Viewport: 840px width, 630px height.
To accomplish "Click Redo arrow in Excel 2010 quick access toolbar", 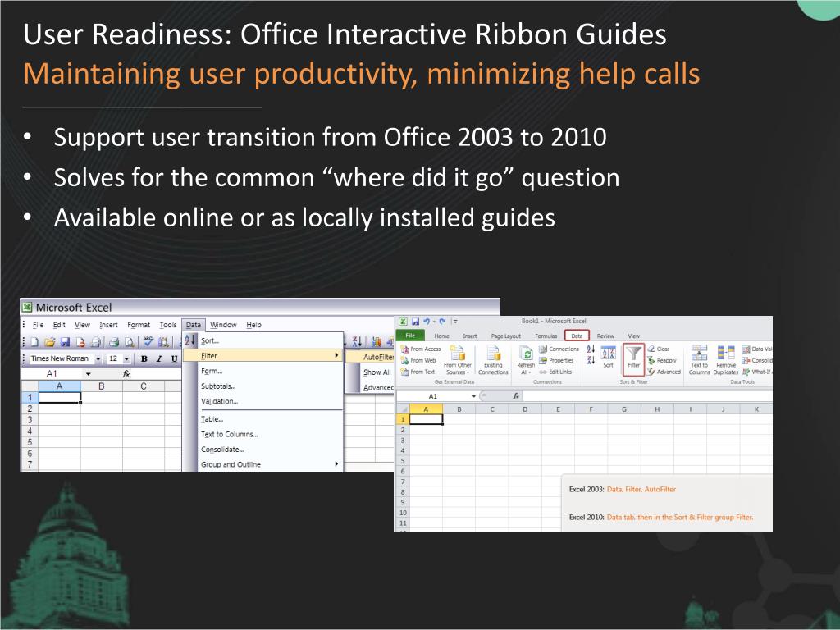I will pyautogui.click(x=442, y=322).
